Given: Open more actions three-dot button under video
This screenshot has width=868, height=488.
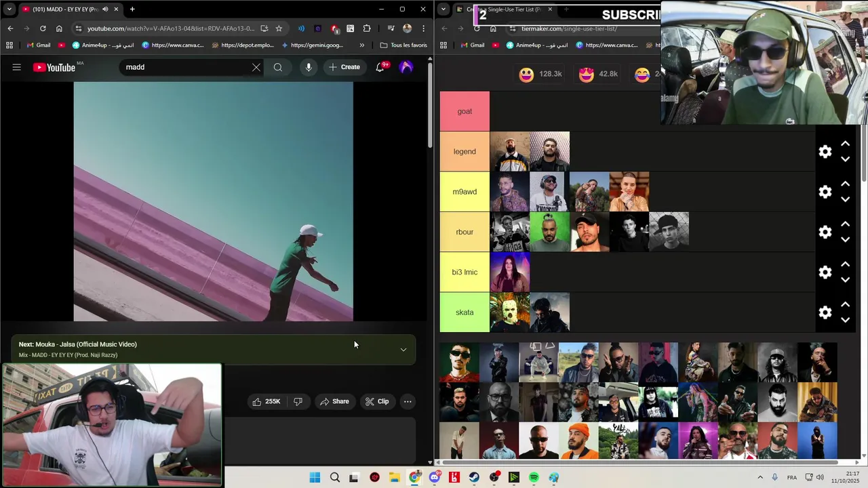Looking at the screenshot, I should [408, 402].
